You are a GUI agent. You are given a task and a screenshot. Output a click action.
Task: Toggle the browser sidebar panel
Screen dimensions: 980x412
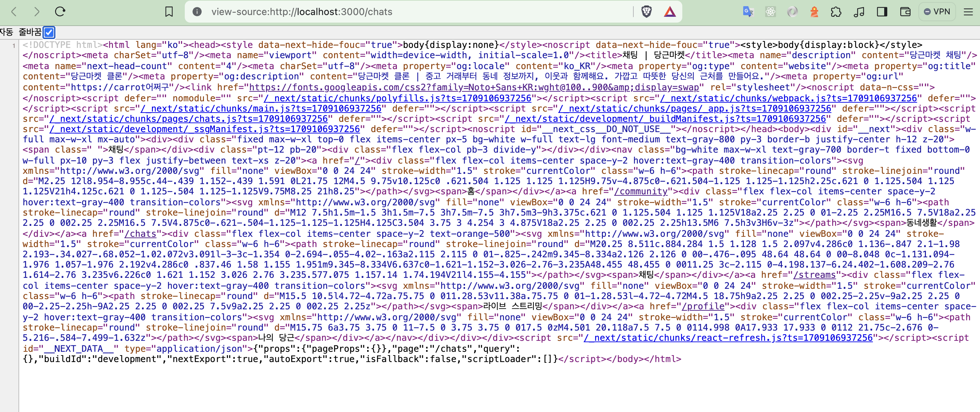pyautogui.click(x=882, y=12)
